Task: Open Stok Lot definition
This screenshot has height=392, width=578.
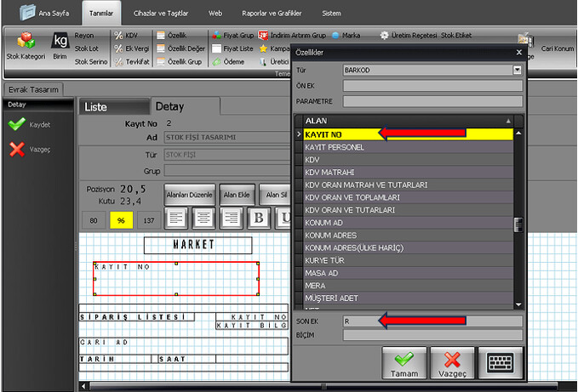Action: click(86, 48)
